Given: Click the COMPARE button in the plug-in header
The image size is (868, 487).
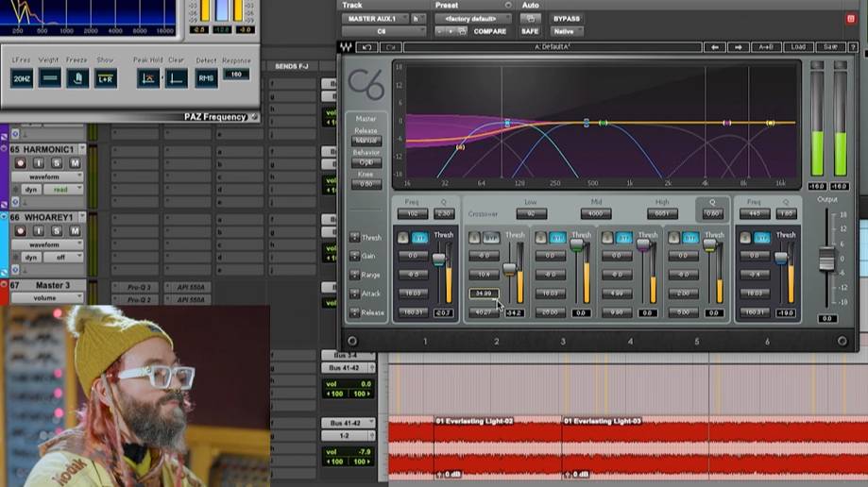Looking at the screenshot, I should [490, 31].
